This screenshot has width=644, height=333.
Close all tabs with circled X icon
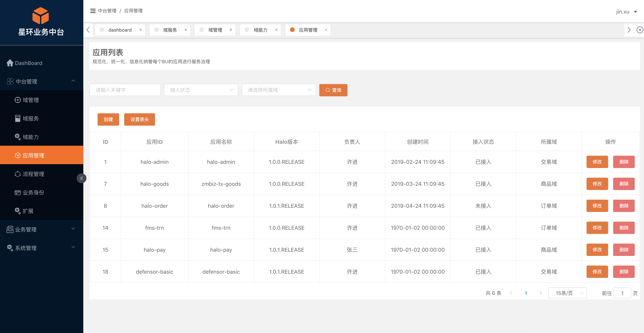point(640,30)
